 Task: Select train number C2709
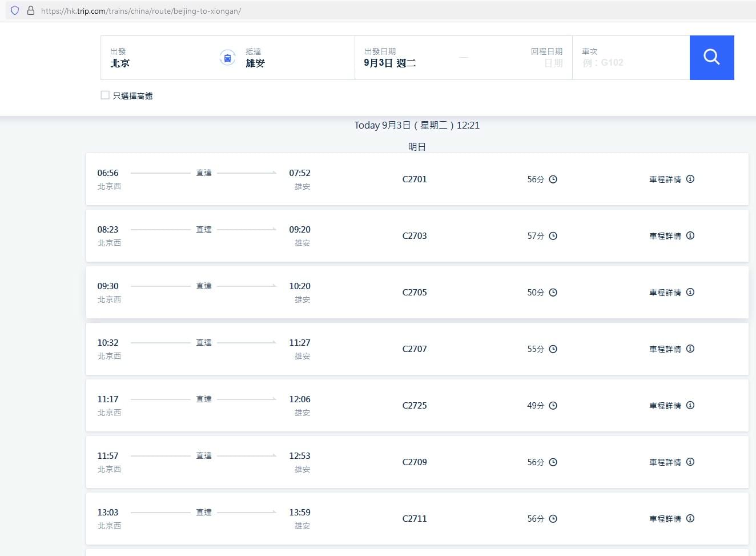[415, 462]
